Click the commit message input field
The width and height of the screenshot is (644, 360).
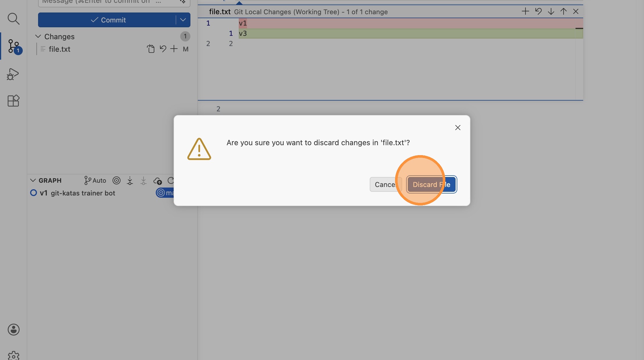point(108,2)
